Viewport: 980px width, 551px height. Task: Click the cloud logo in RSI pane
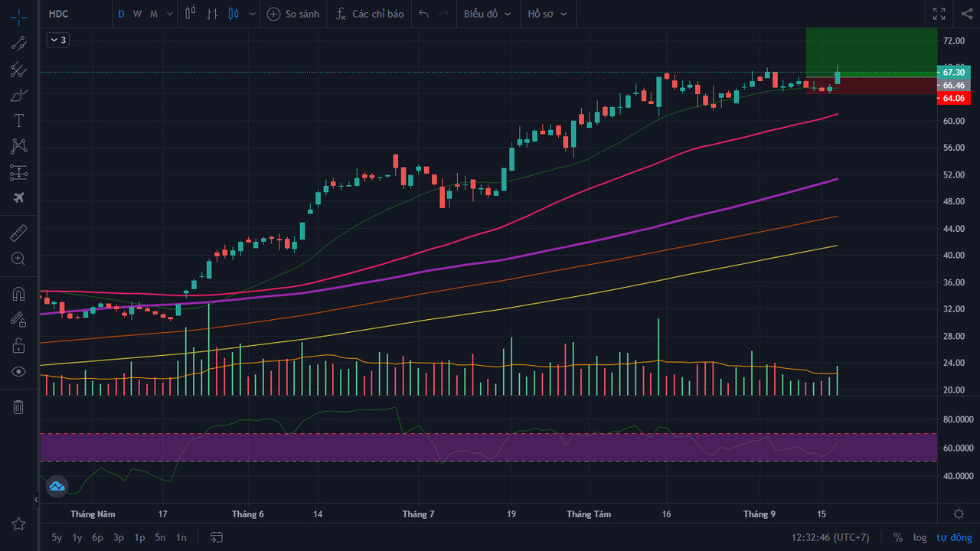click(57, 486)
